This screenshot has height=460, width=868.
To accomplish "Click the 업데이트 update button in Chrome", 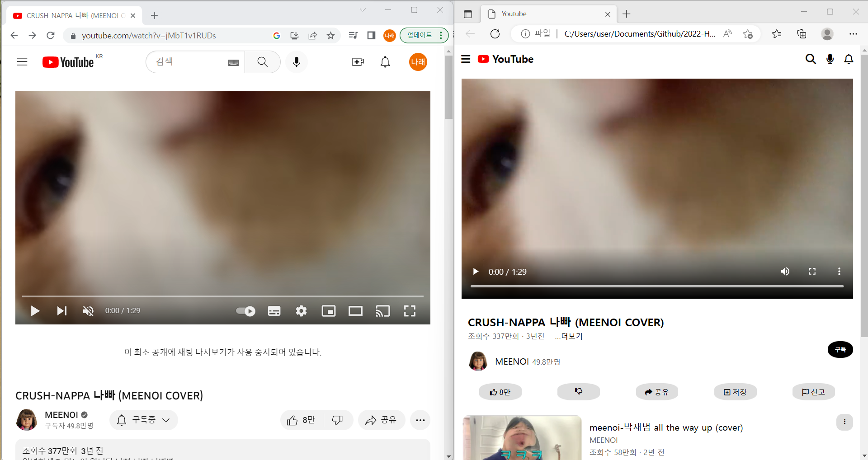I will click(x=424, y=35).
